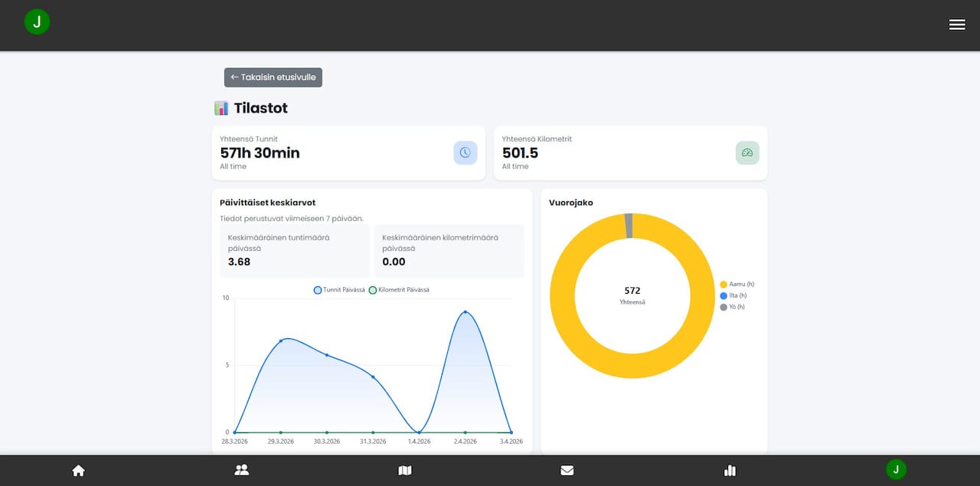The width and height of the screenshot is (980, 486).
Task: Click the Vuorojako card heading
Action: point(570,203)
